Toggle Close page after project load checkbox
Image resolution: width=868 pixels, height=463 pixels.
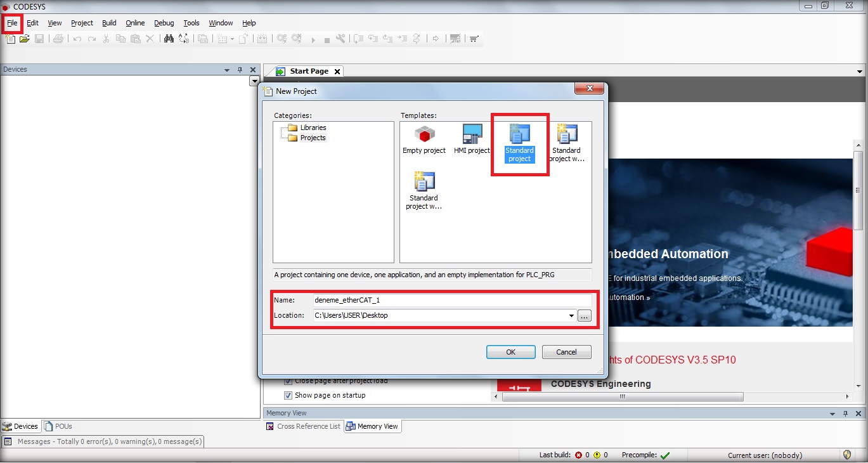tap(288, 381)
